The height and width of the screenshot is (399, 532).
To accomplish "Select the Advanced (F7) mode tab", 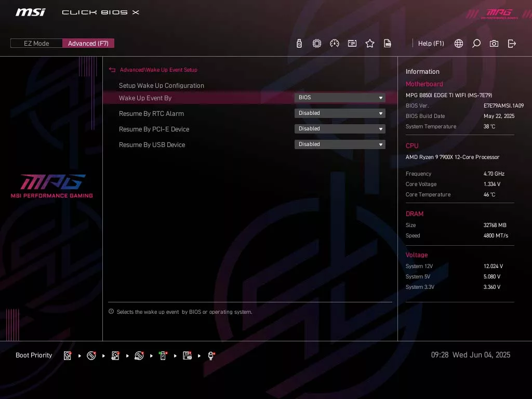I will tap(88, 43).
